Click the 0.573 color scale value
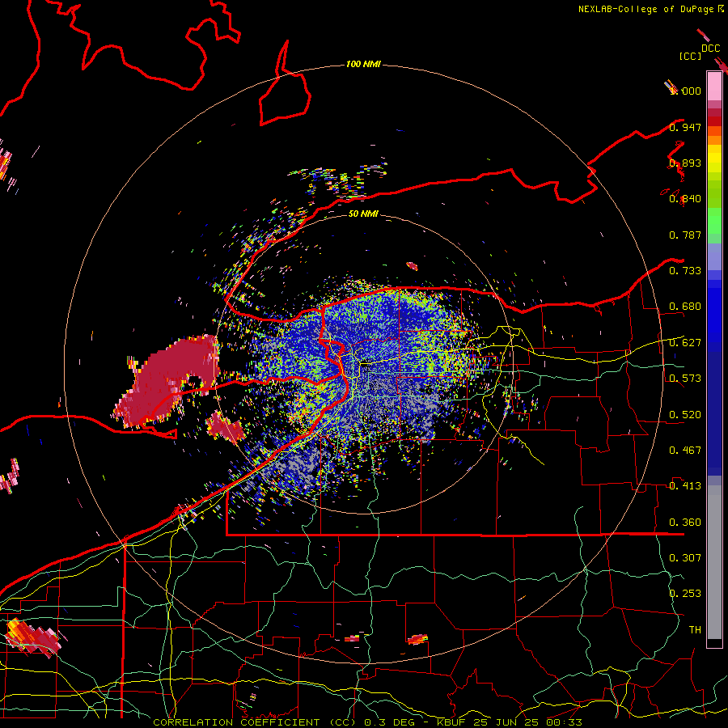This screenshot has height=728, width=728. [685, 379]
